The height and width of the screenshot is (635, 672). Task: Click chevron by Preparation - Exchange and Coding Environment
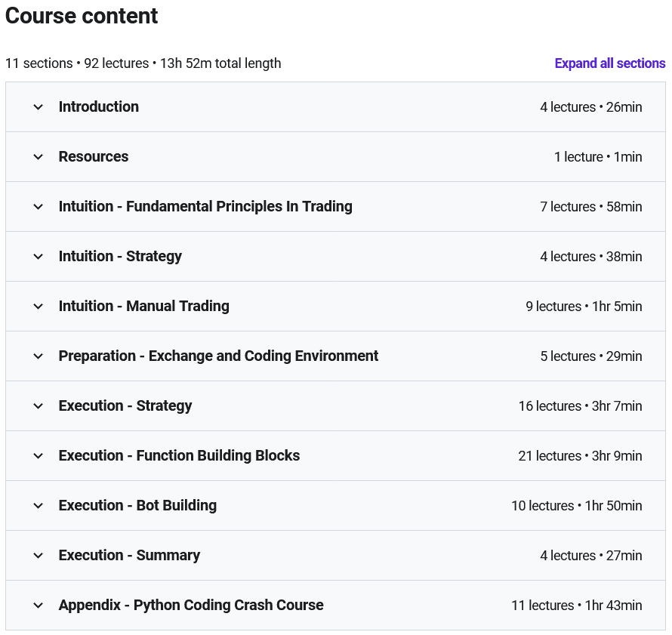[39, 356]
